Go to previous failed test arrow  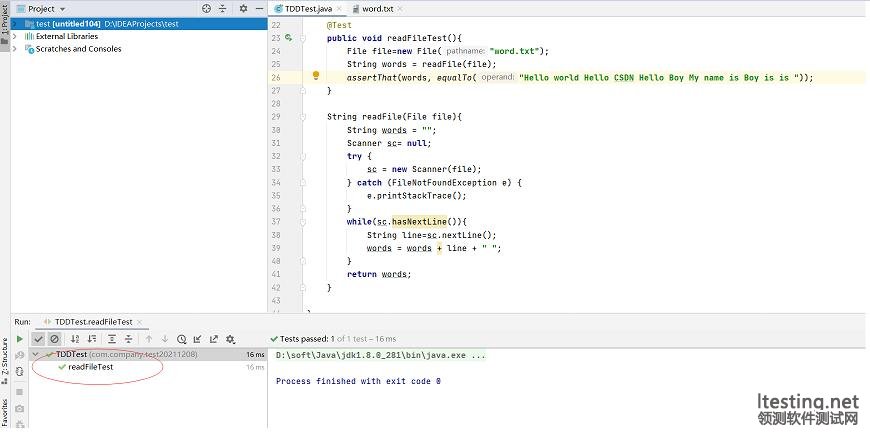(x=149, y=339)
